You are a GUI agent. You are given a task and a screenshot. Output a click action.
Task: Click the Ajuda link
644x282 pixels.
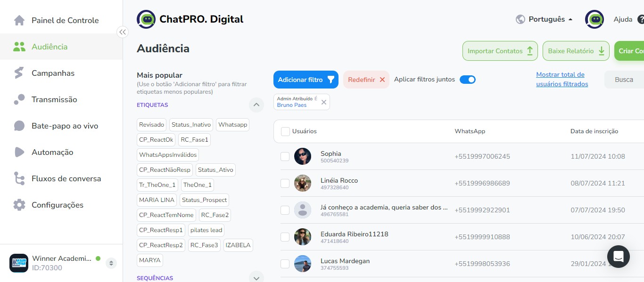tap(623, 19)
